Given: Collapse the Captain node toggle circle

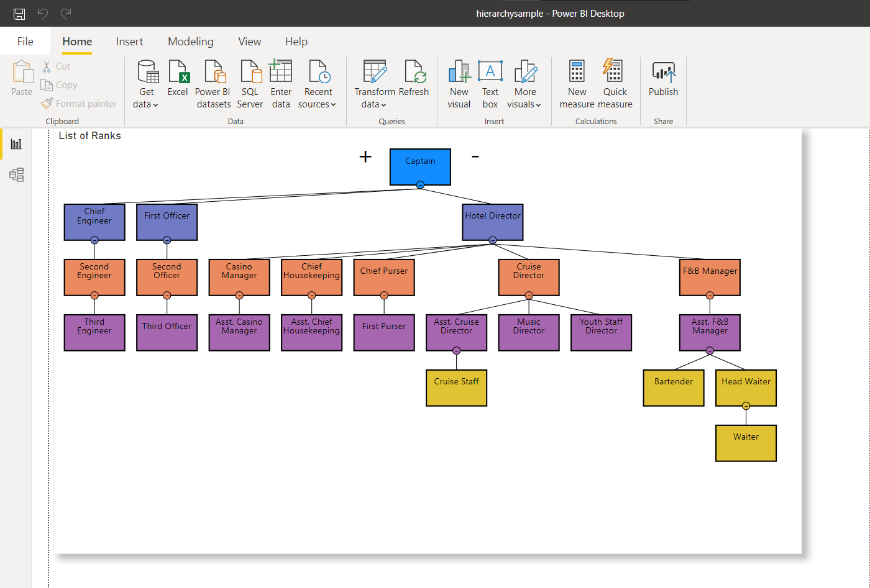Looking at the screenshot, I should click(420, 185).
